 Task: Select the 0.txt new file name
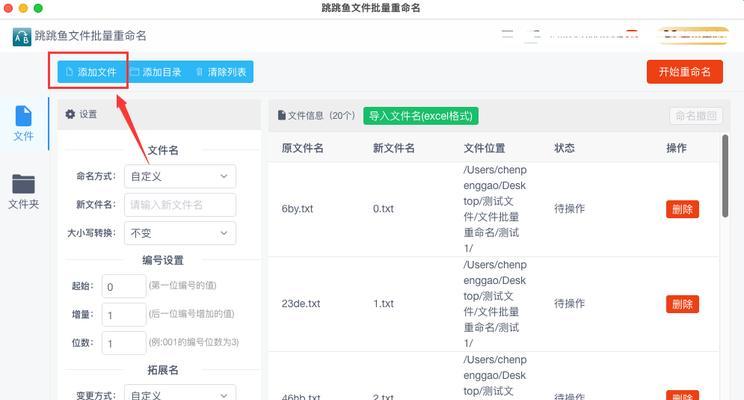tap(383, 209)
